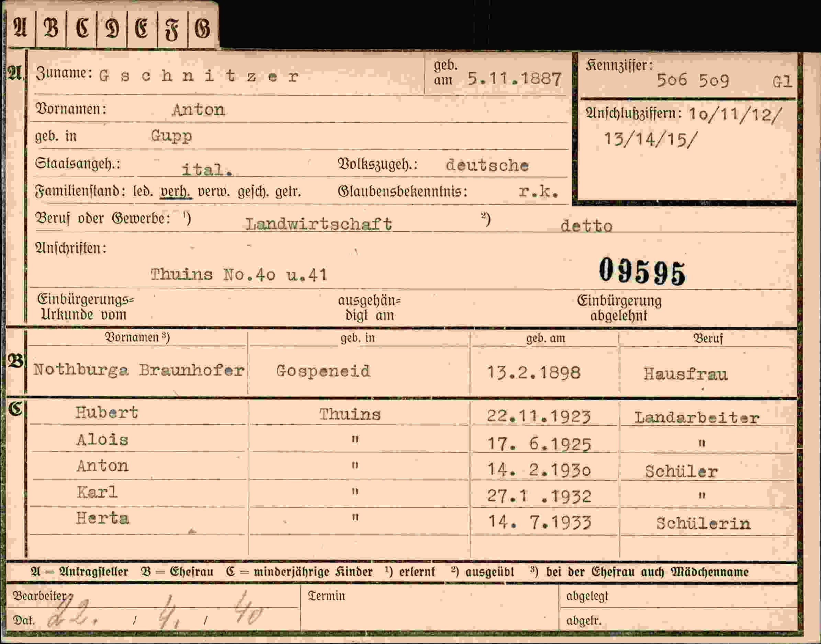Image resolution: width=821 pixels, height=644 pixels.
Task: Click the wife's birthplace 'Gospeneid'
Action: coord(323,371)
